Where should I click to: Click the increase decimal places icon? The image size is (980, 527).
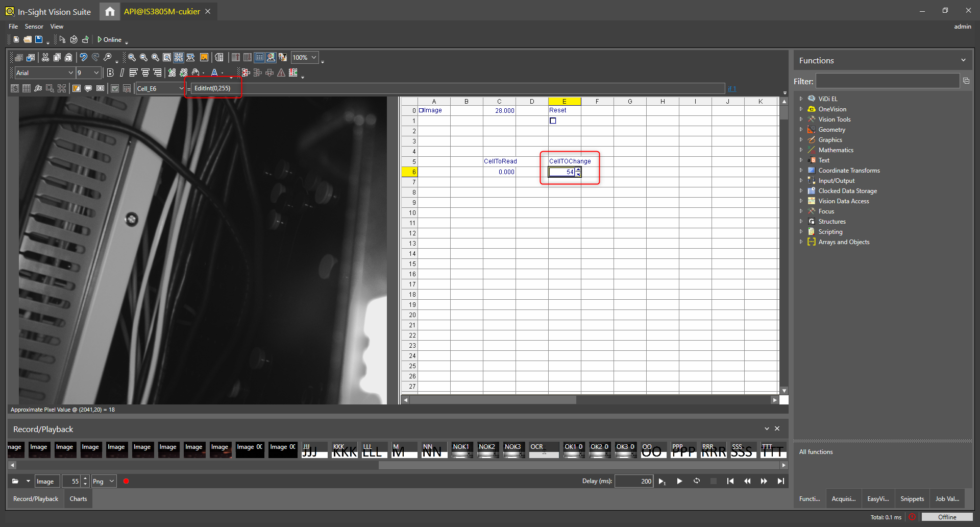pos(173,73)
